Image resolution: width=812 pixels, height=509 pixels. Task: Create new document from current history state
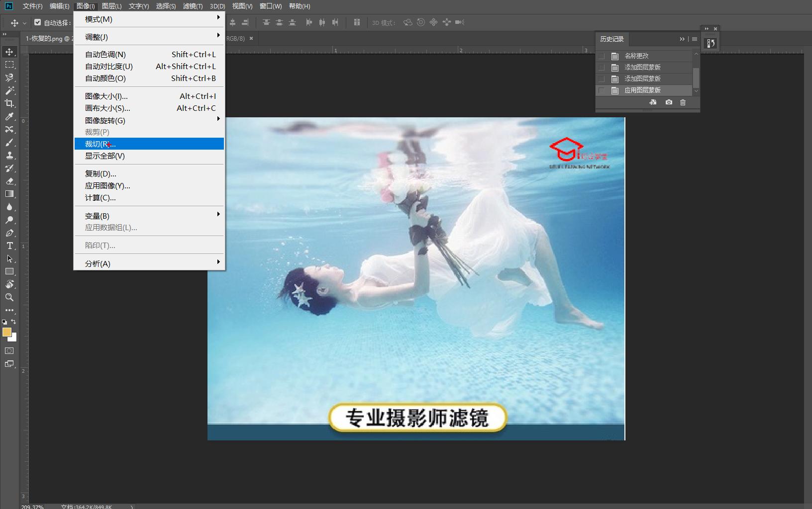tap(653, 102)
